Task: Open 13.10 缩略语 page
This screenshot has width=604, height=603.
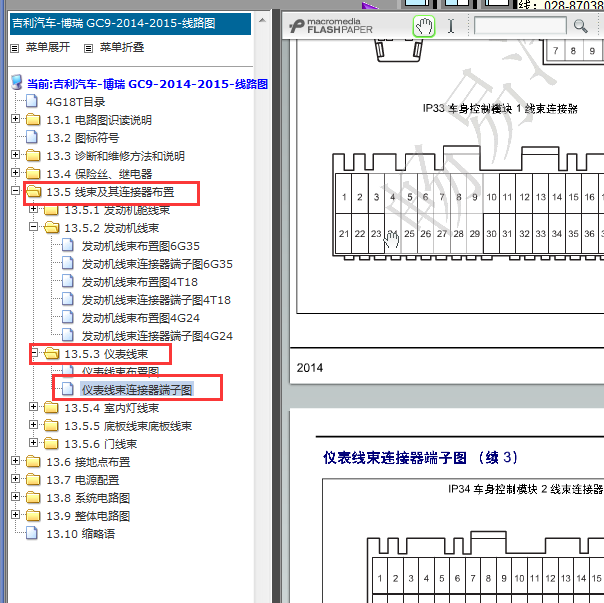Action: click(81, 534)
